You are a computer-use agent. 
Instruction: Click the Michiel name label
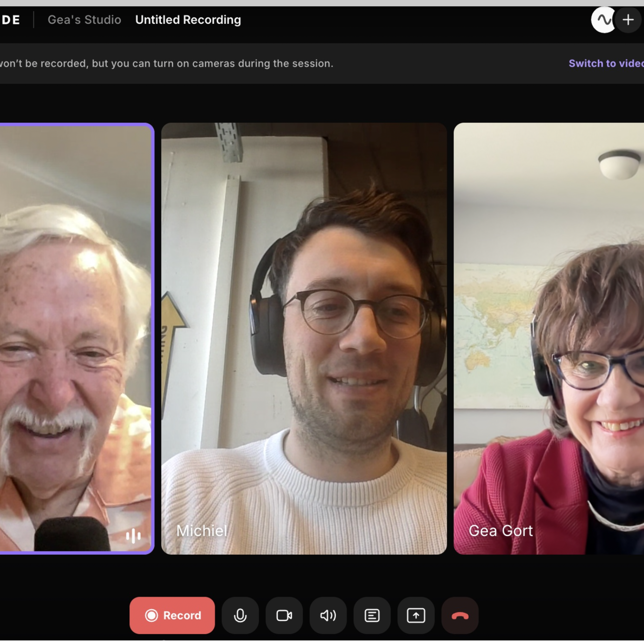[202, 531]
